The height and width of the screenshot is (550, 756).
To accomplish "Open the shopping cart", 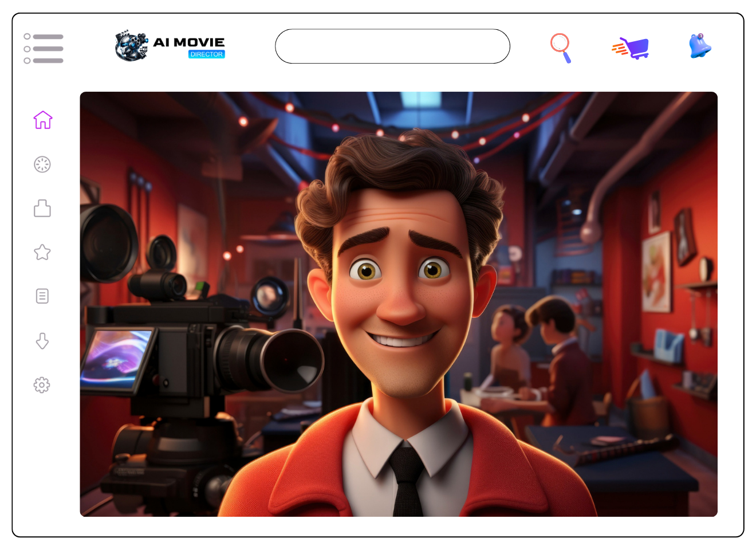I will click(631, 48).
